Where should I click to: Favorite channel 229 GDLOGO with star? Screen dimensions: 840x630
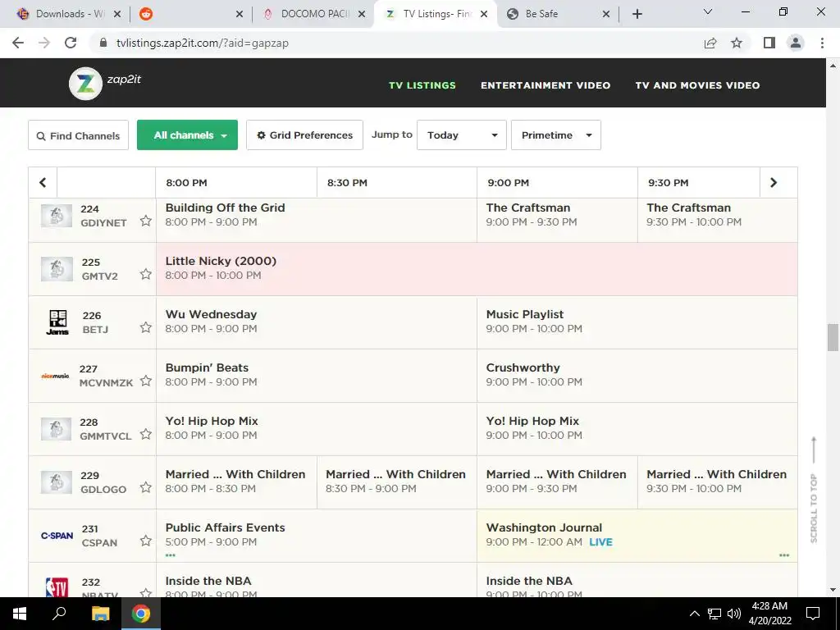tap(146, 487)
